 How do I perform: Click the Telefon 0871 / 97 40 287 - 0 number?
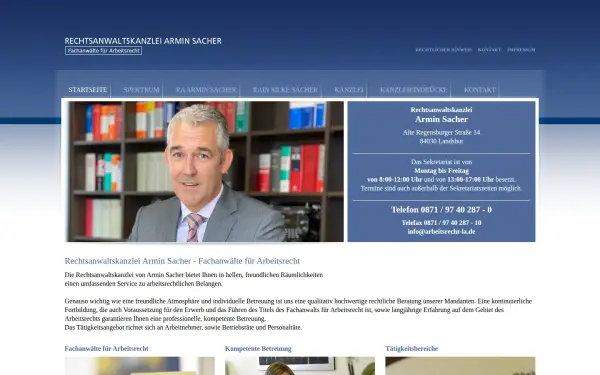pos(441,210)
